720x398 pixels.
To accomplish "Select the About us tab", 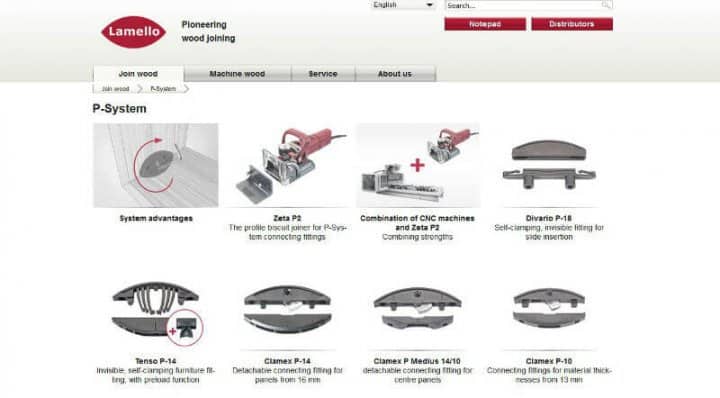I will [395, 73].
